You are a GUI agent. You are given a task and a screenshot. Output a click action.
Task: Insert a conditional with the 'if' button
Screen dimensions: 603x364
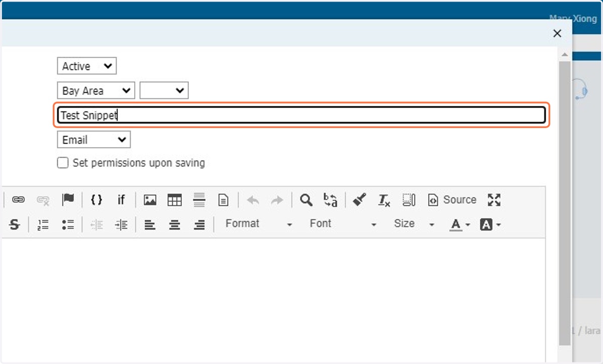click(121, 200)
